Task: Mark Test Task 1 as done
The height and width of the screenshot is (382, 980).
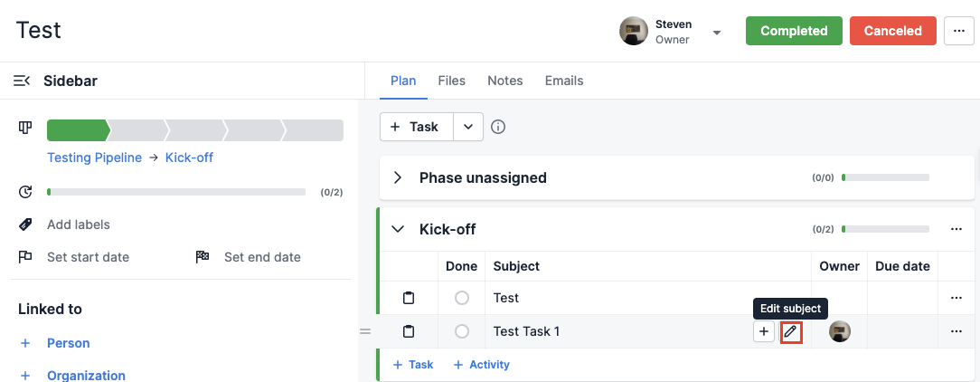Action: click(462, 331)
